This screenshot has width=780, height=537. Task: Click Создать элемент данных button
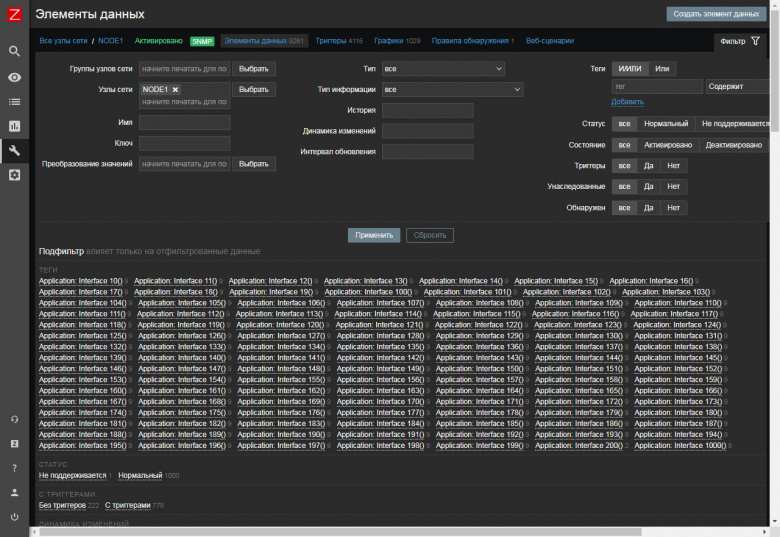(x=716, y=14)
